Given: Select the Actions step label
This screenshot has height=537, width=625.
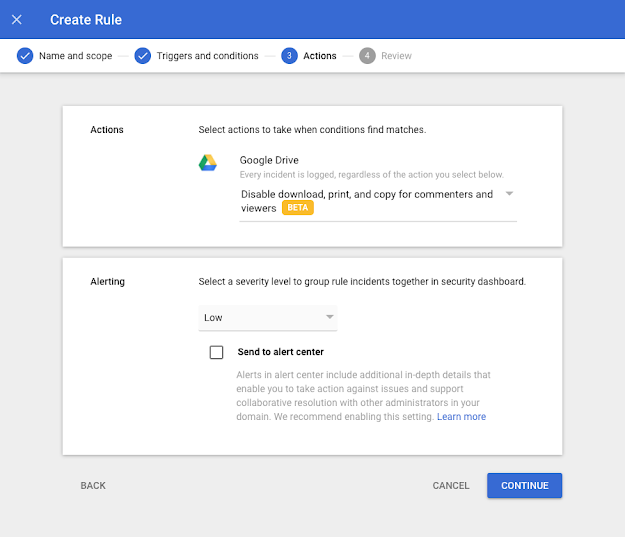Looking at the screenshot, I should coord(320,56).
